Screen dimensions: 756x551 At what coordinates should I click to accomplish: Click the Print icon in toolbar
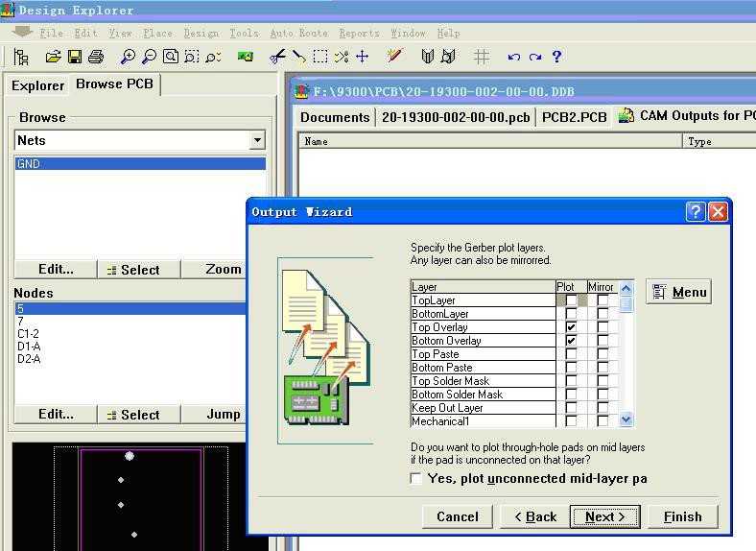[x=96, y=57]
